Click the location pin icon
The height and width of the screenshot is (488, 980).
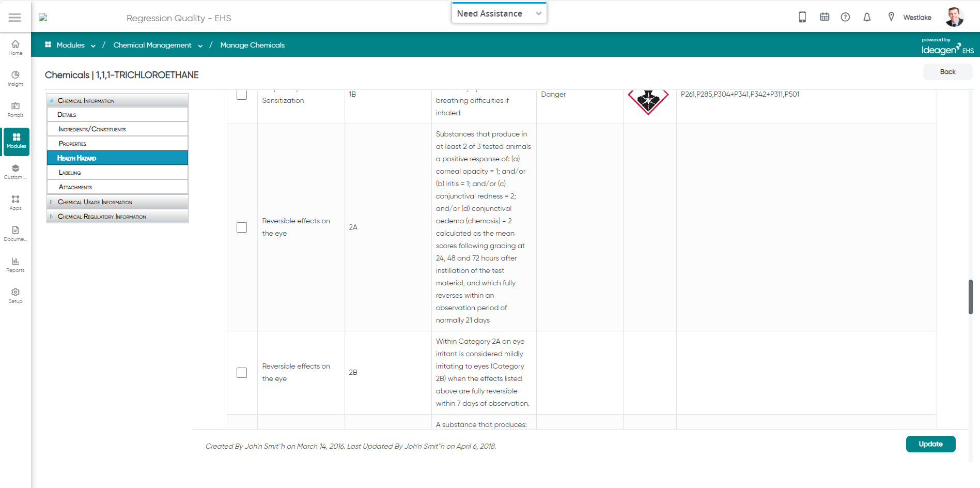[x=891, y=17]
